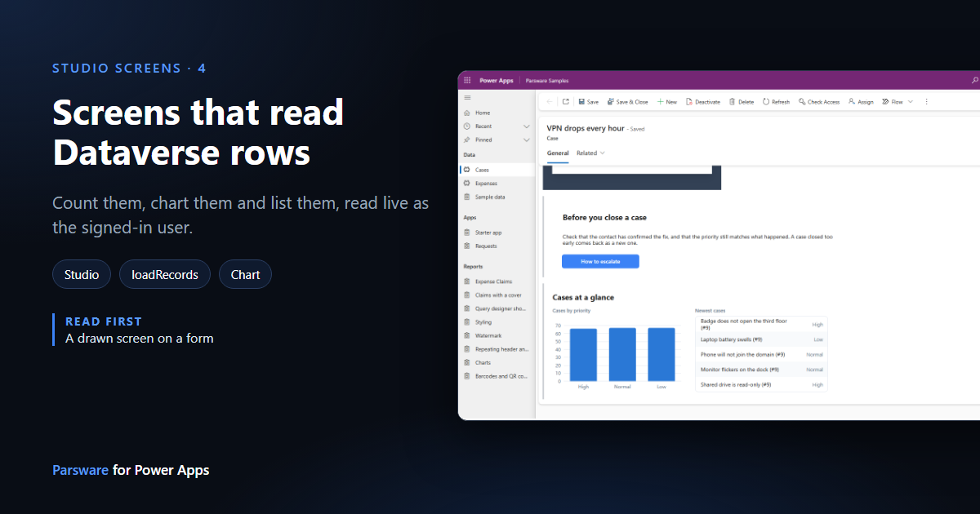Open Requests under Apps
Viewport: 980px width, 514px height.
[497, 246]
